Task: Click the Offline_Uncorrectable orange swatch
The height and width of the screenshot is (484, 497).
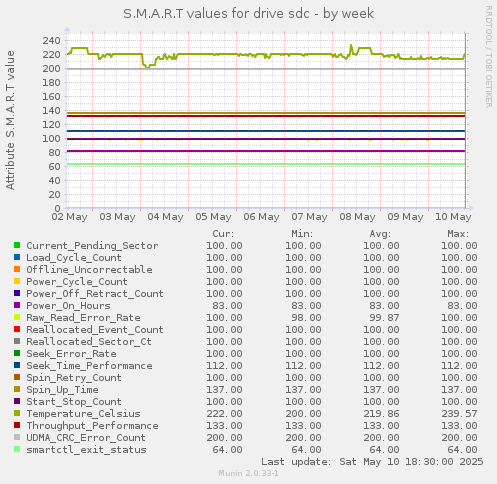Action: point(17,269)
